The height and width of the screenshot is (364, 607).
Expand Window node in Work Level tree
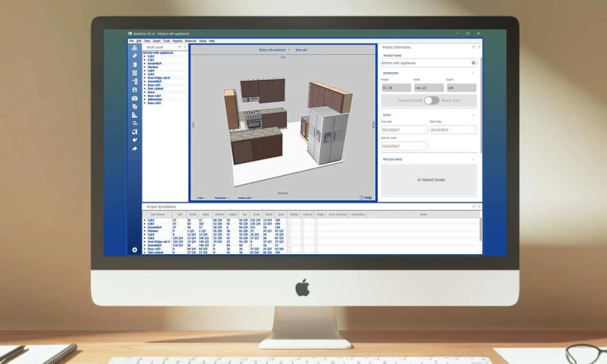click(145, 67)
